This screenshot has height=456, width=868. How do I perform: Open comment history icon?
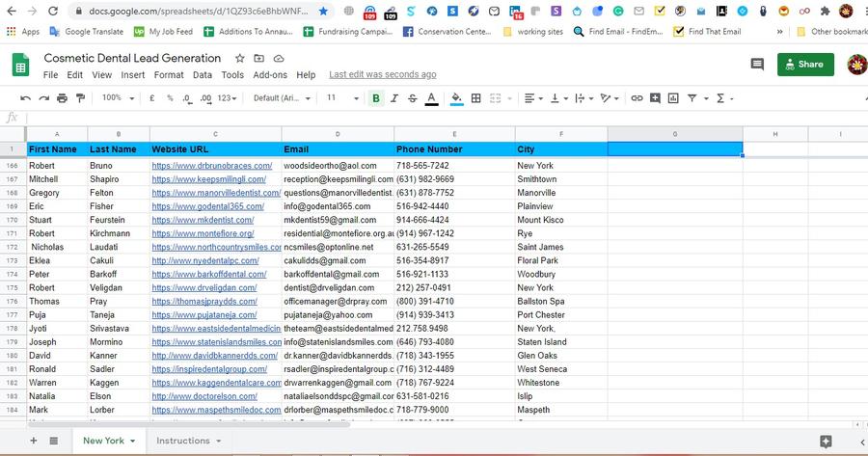pos(757,65)
